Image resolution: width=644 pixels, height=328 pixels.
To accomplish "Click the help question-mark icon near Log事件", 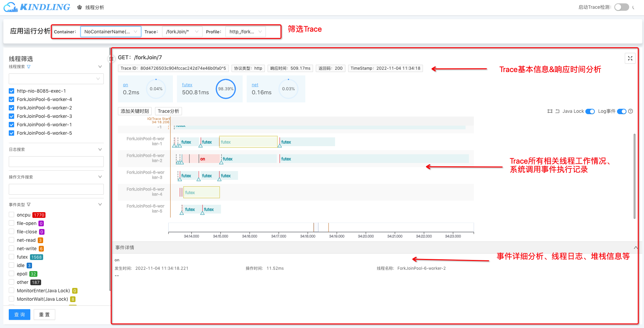I will pos(631,111).
